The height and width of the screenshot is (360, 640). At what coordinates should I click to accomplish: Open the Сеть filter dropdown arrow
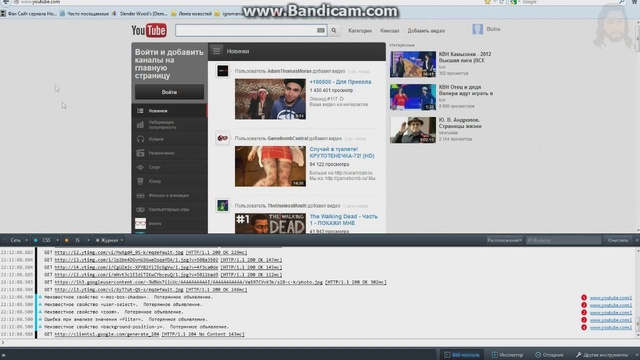27,240
